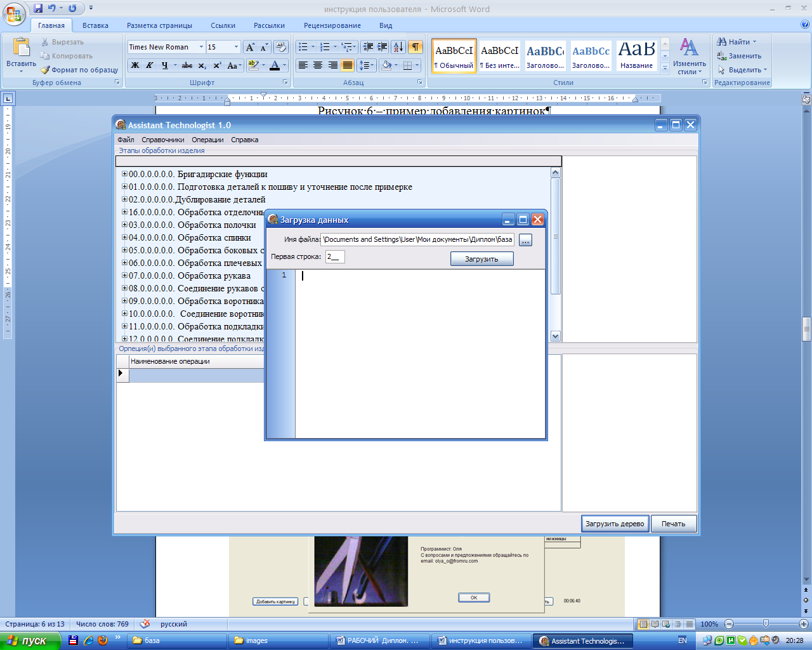Toggle italic (К) formatting

click(149, 65)
